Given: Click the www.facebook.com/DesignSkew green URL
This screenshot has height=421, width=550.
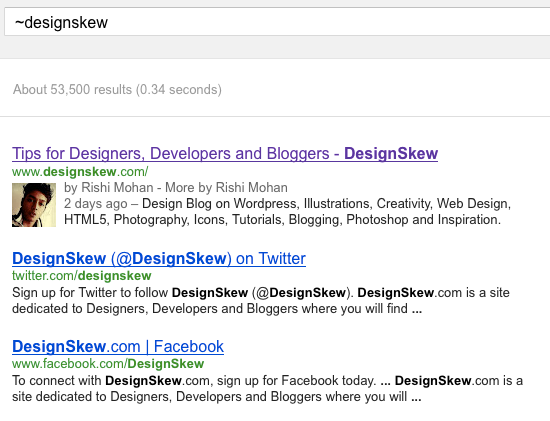Looking at the screenshot, I should (108, 364).
